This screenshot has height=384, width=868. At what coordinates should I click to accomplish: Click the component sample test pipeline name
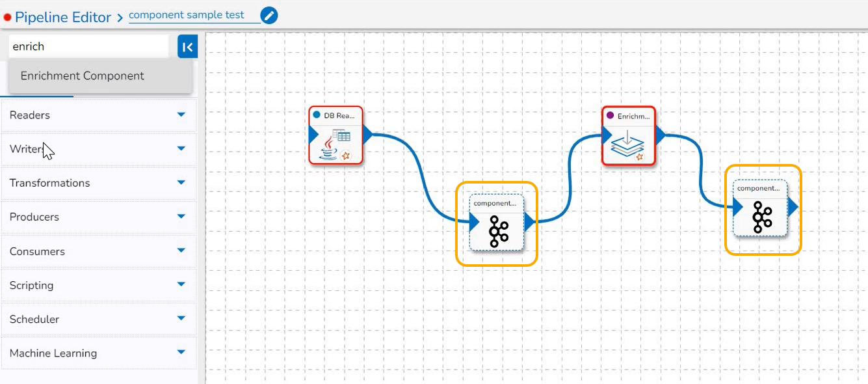[187, 15]
